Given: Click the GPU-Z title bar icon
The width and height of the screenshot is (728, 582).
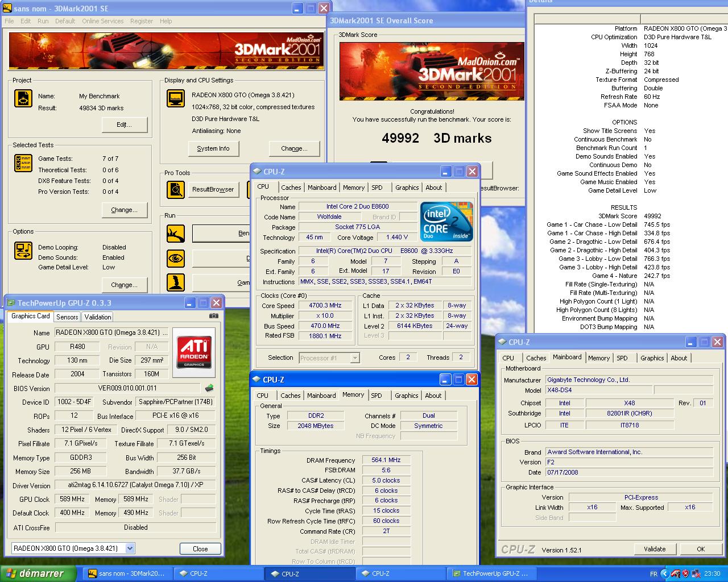Looking at the screenshot, I should tap(11, 303).
